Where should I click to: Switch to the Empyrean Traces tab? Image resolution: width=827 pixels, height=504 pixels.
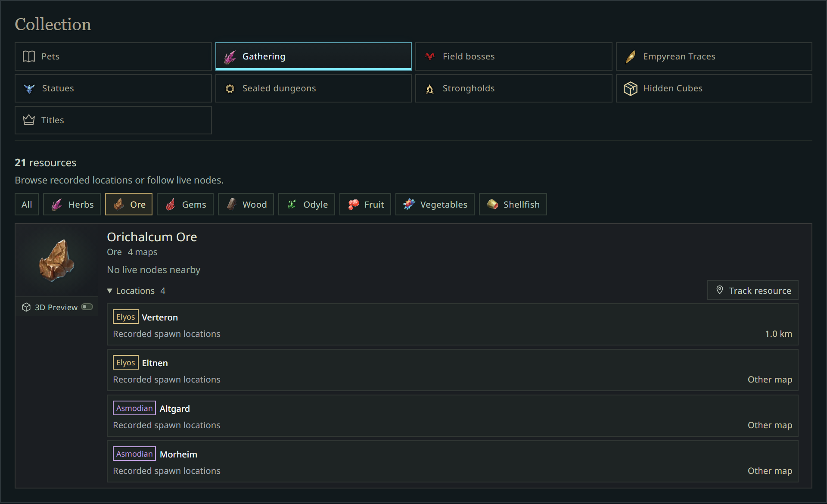[x=714, y=56]
